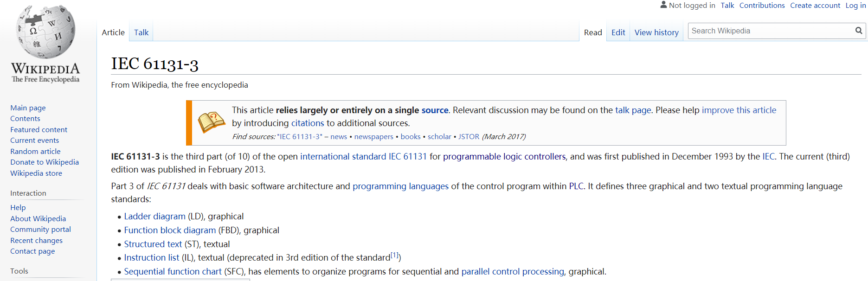
Task: Click the user icon beside Not logged in
Action: pos(663,5)
